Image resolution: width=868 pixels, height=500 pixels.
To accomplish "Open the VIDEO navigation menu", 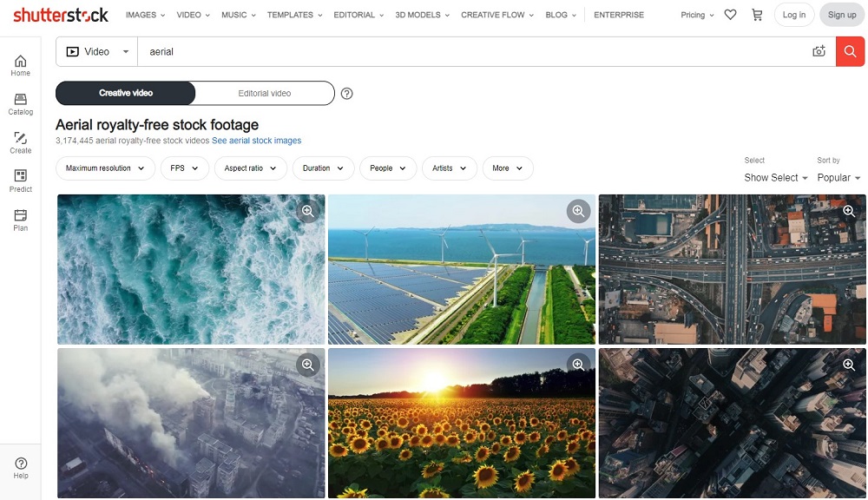I will coord(192,15).
